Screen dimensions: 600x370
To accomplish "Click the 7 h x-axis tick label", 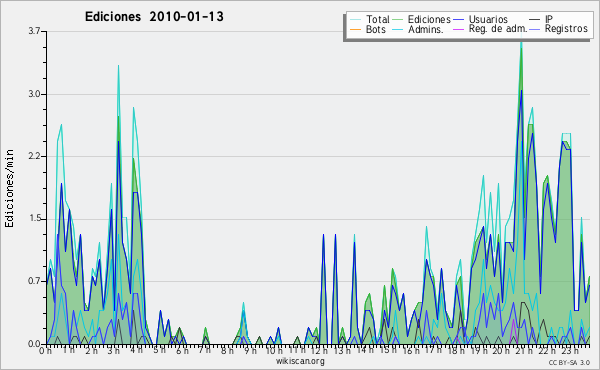I will click(x=204, y=351).
